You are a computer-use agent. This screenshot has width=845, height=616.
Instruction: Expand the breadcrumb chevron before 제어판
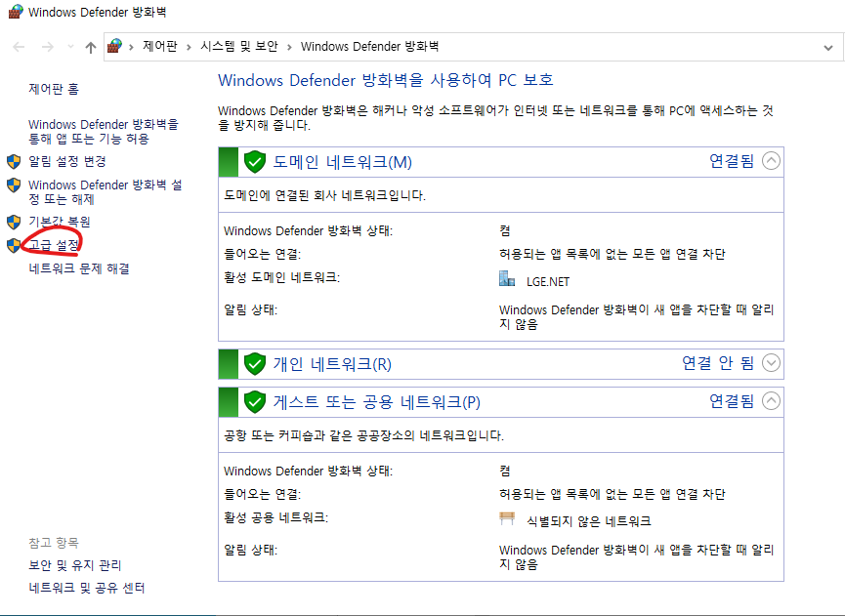tap(131, 47)
